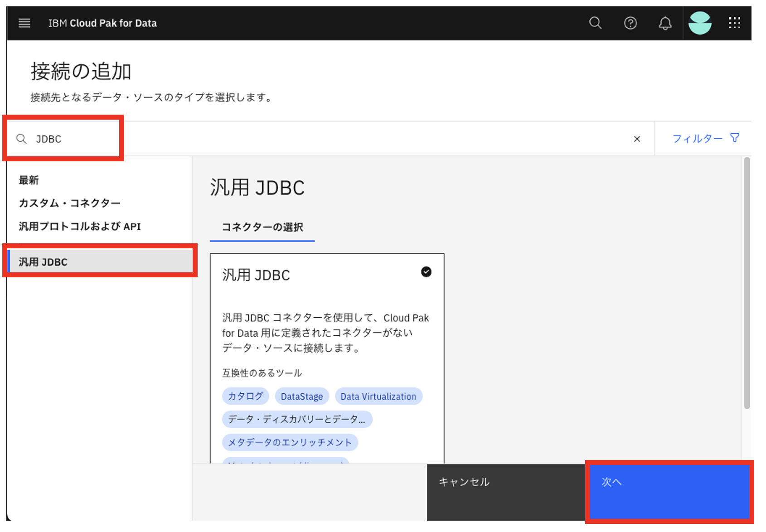Select カスタム・コネクター in the sidebar
Screen dimensions: 766x532
(69, 203)
